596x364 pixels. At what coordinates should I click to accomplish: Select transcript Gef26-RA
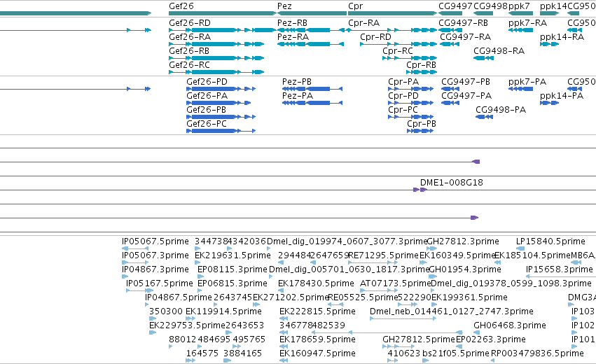click(190, 37)
